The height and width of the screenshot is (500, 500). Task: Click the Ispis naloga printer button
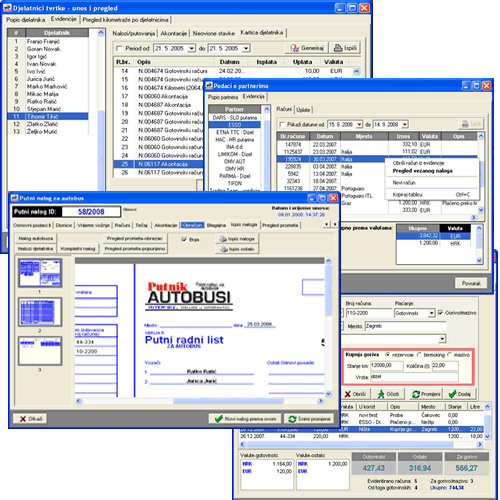click(x=237, y=239)
